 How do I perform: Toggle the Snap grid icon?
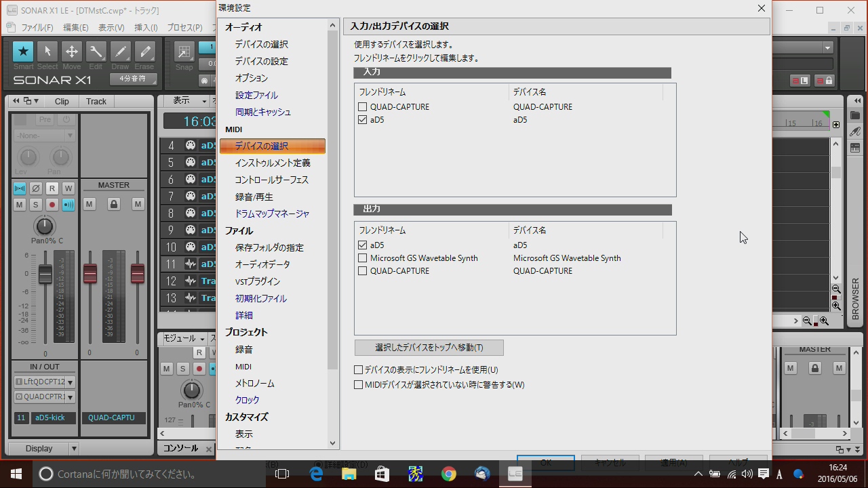point(184,52)
